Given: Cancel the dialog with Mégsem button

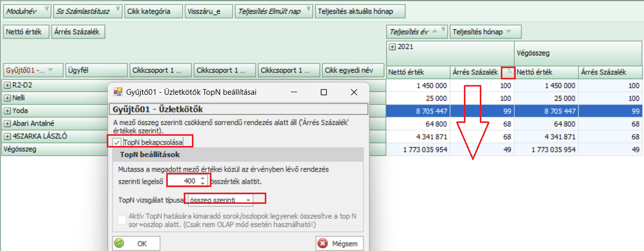Looking at the screenshot, I should click(340, 244).
